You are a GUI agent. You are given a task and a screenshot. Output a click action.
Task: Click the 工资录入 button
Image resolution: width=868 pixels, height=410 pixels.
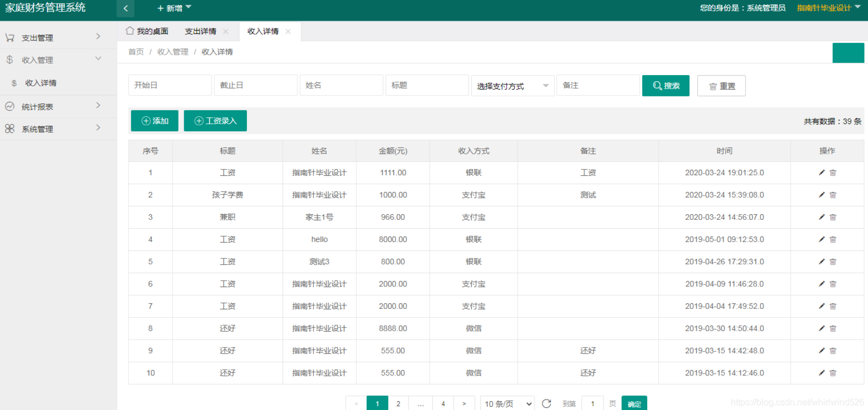pos(215,121)
